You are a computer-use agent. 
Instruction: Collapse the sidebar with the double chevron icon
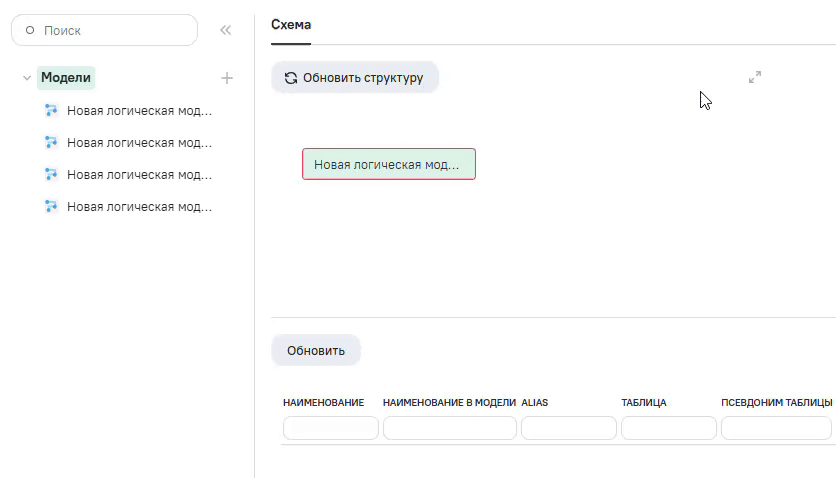(226, 30)
